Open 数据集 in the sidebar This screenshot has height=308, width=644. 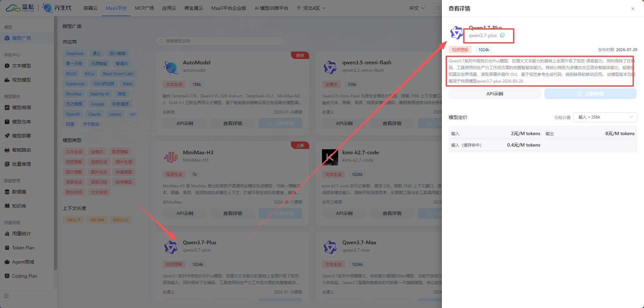point(19,192)
